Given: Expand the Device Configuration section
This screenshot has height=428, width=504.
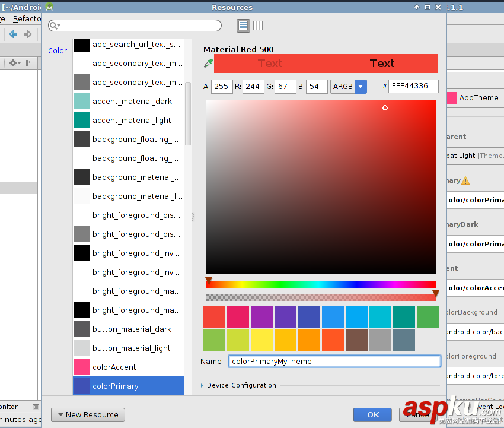Looking at the screenshot, I should pos(204,385).
